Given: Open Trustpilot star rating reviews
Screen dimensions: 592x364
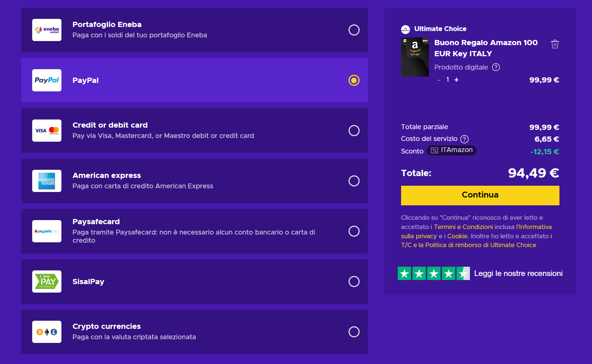Looking at the screenshot, I should tap(434, 273).
